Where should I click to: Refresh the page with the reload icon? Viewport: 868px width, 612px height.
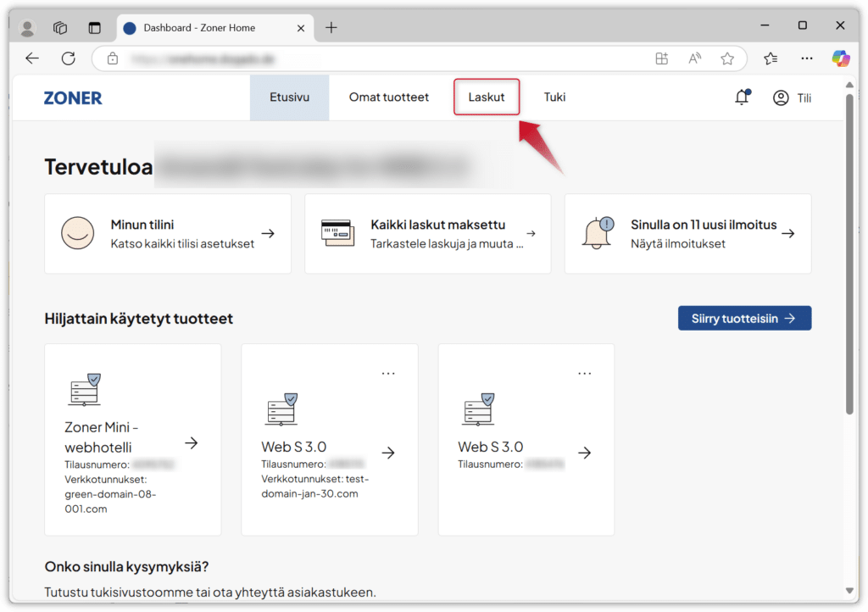[69, 58]
